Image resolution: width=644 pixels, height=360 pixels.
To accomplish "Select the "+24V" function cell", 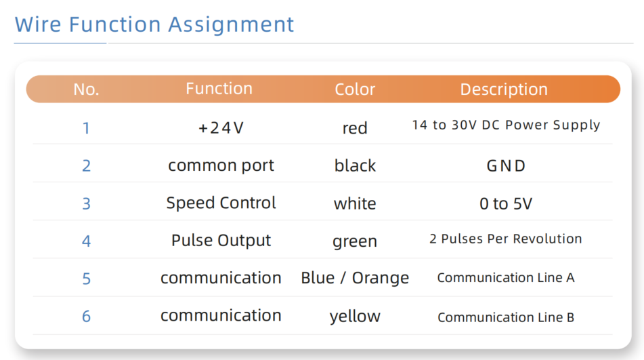I will point(221,127).
